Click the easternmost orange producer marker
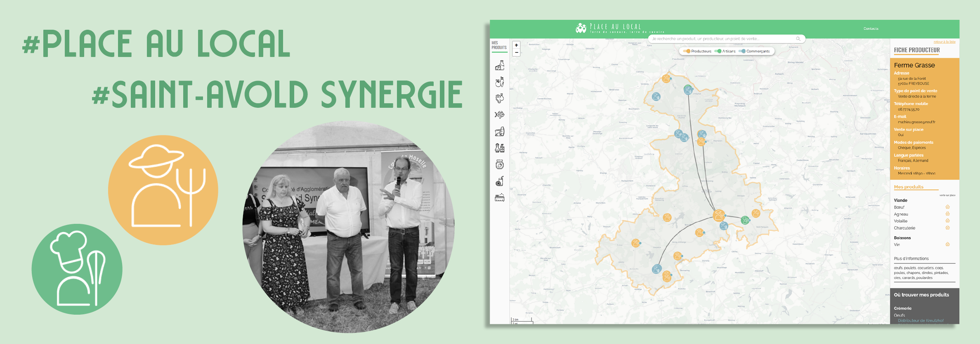The width and height of the screenshot is (980, 344). (x=756, y=214)
